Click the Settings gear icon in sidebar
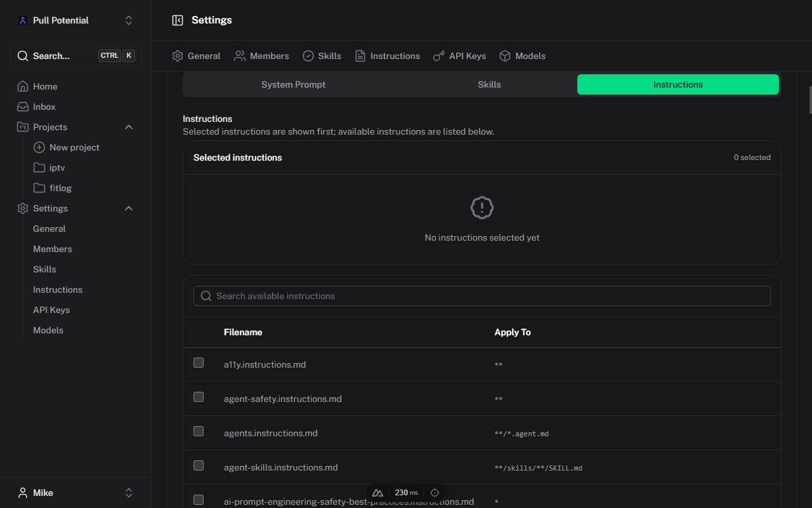Image resolution: width=812 pixels, height=508 pixels. [23, 208]
